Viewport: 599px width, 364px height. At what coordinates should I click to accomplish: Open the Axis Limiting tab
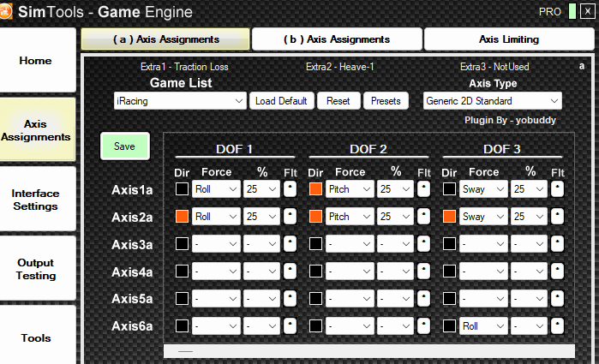coord(509,39)
